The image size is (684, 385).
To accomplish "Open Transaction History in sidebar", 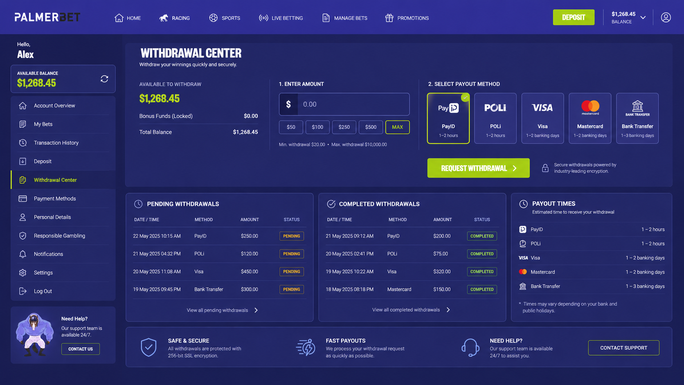I will [63, 143].
